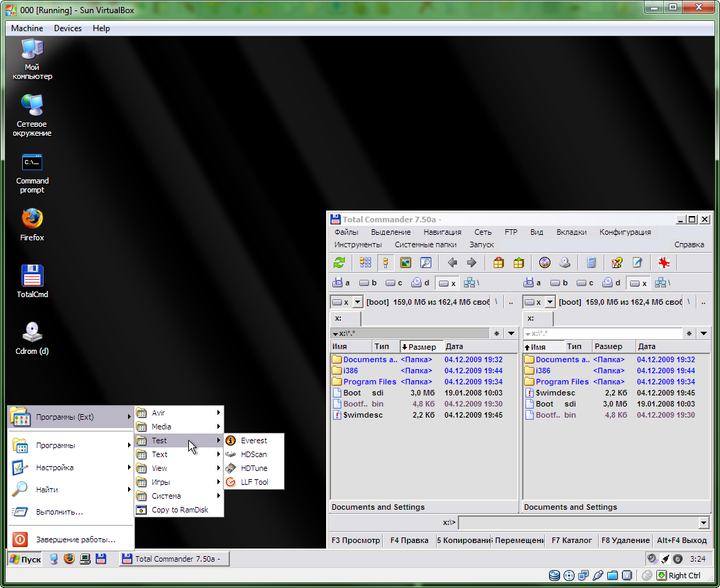Toggle the tree view button in toolbar
This screenshot has height=588, width=720.
[386, 263]
